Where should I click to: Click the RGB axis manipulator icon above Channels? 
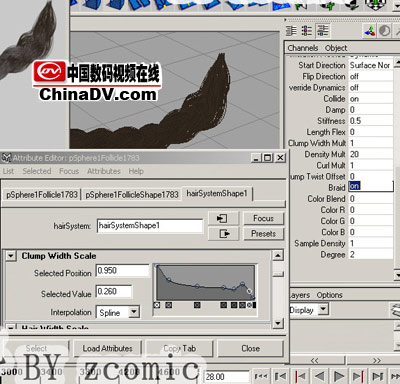[369, 31]
